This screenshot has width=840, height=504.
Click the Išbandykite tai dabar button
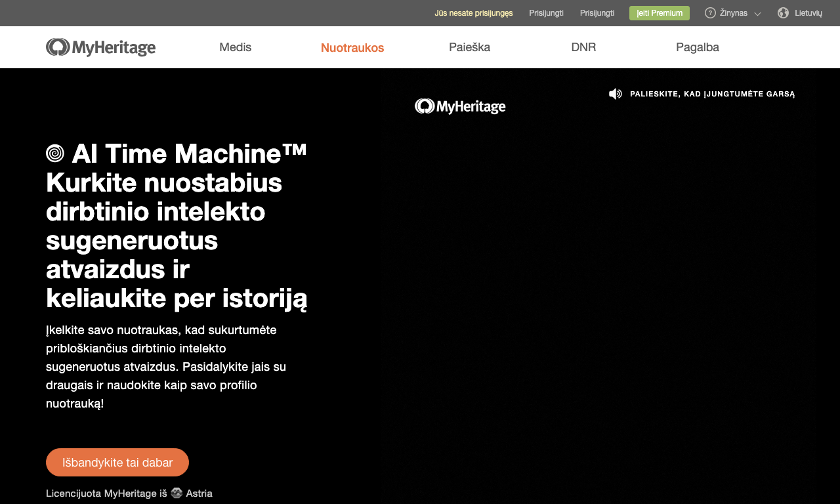(117, 463)
